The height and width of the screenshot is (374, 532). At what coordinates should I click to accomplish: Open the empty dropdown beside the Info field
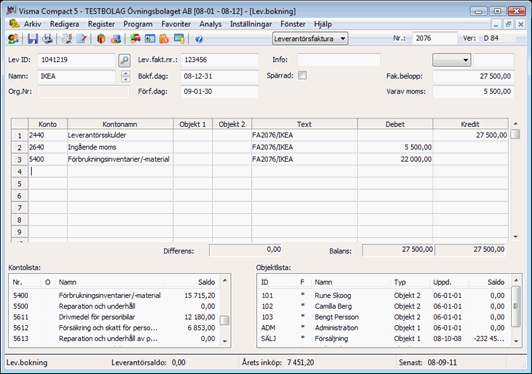(451, 60)
